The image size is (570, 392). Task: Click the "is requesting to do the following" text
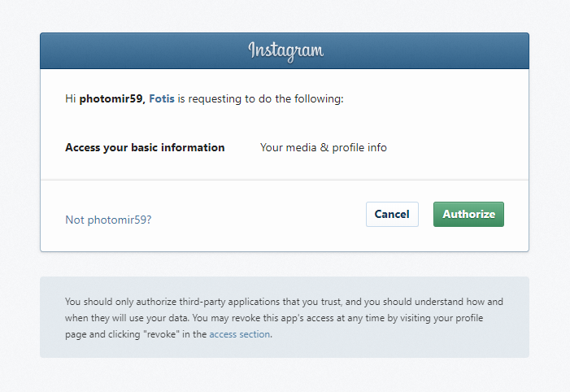pos(260,99)
